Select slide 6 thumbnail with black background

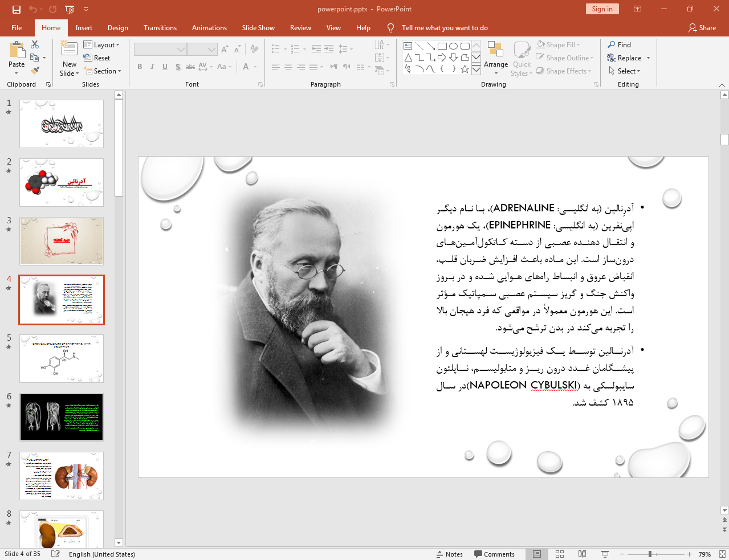(62, 417)
